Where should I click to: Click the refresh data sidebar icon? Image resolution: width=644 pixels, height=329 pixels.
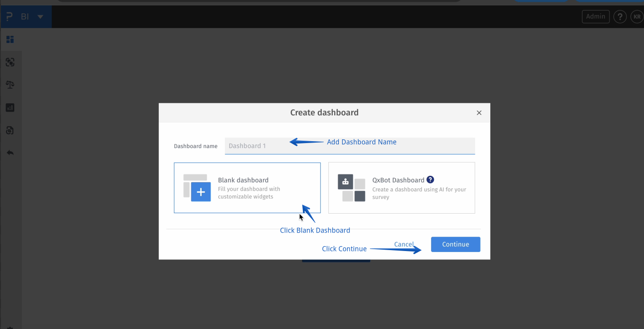pos(10,130)
